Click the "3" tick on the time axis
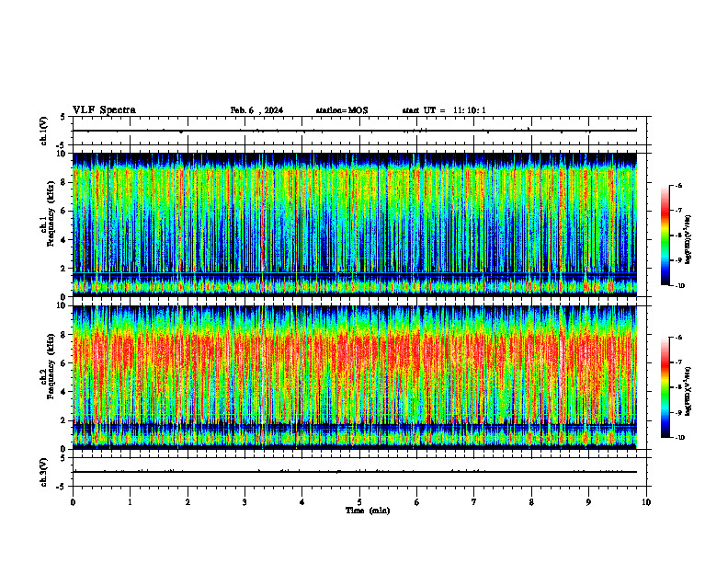The width and height of the screenshot is (728, 563). click(245, 502)
